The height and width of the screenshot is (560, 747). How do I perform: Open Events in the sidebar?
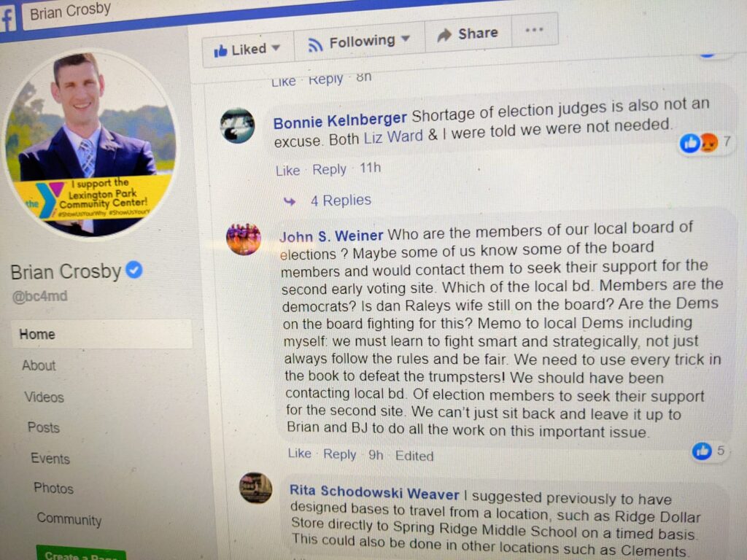[x=50, y=458]
